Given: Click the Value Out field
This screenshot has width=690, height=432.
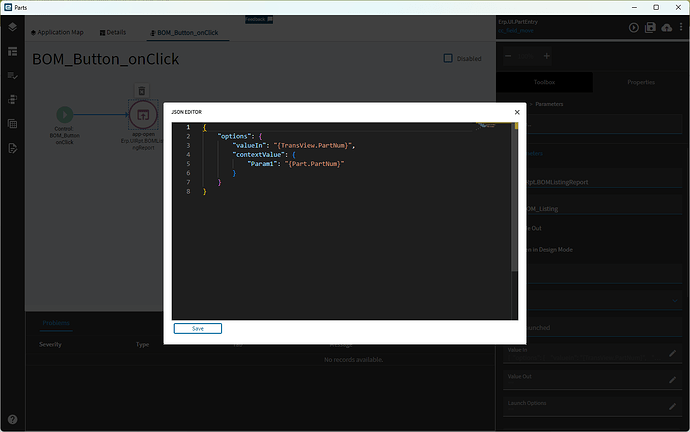Looking at the screenshot, I should point(592,380).
